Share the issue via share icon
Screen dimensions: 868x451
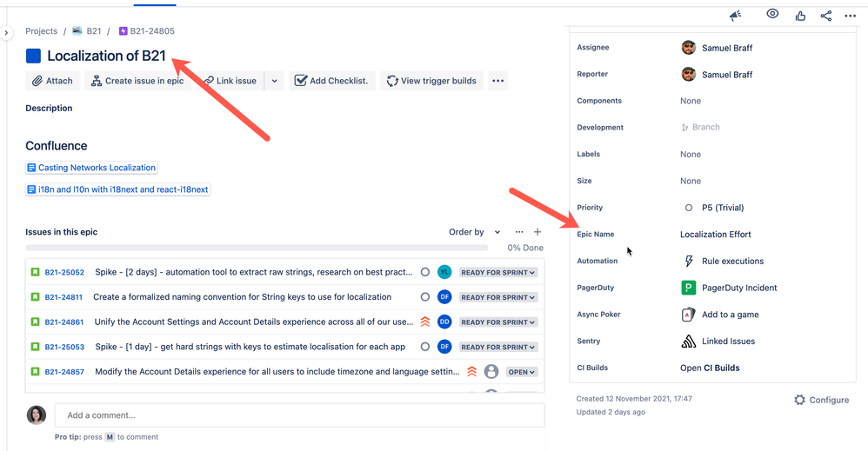(826, 16)
